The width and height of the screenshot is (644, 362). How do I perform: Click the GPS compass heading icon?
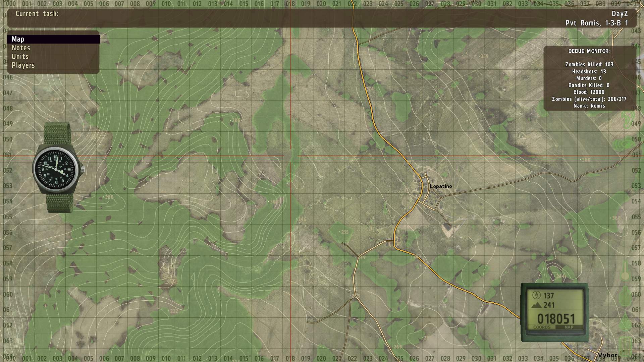click(536, 295)
